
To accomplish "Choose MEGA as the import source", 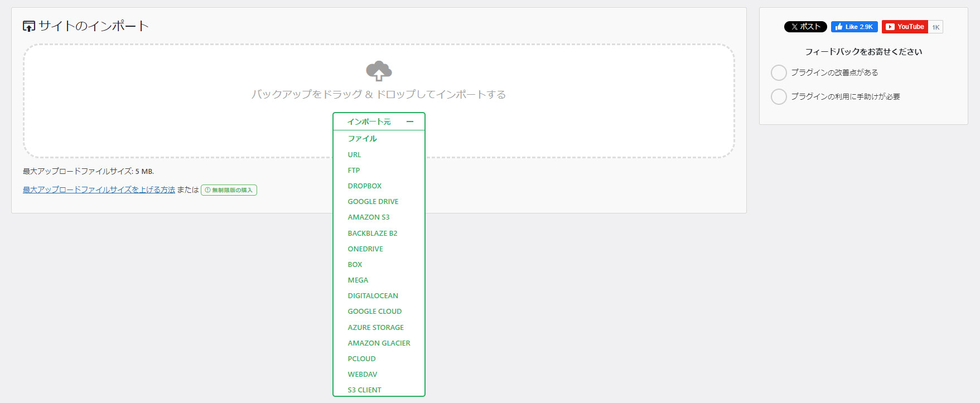I will tap(358, 280).
